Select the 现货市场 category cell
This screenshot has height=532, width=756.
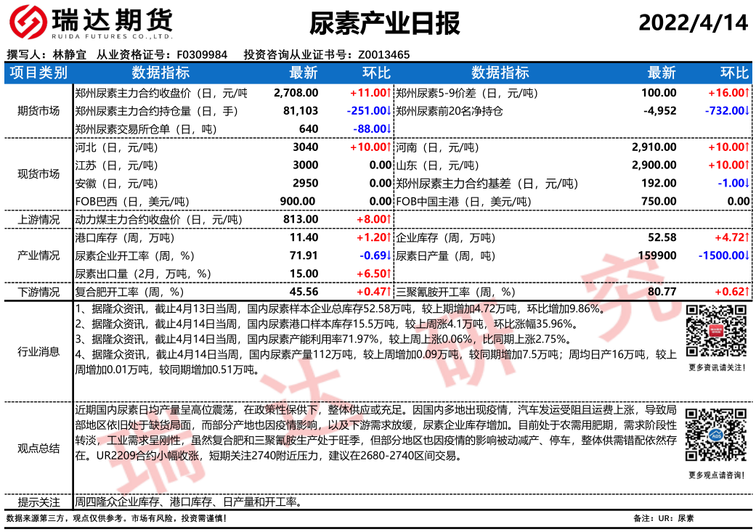(38, 174)
